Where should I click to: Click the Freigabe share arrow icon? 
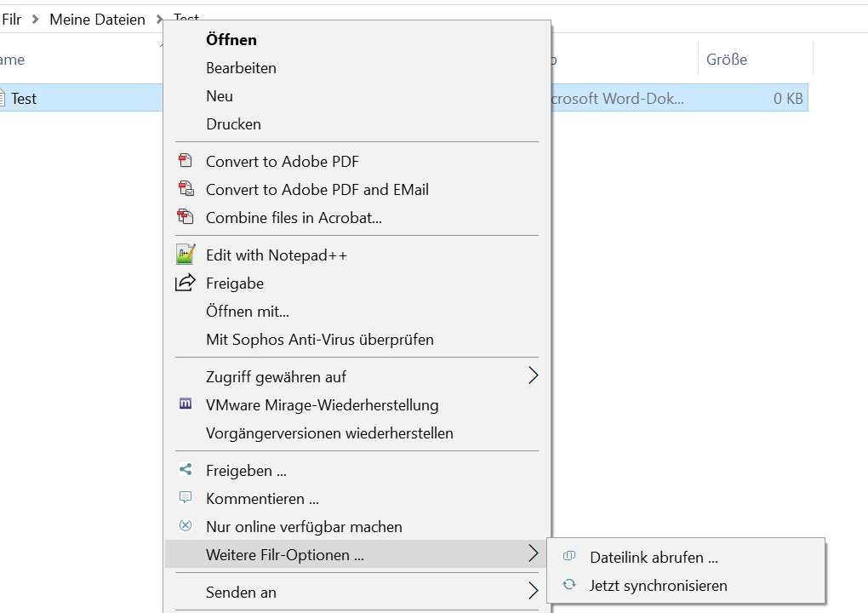coord(185,283)
